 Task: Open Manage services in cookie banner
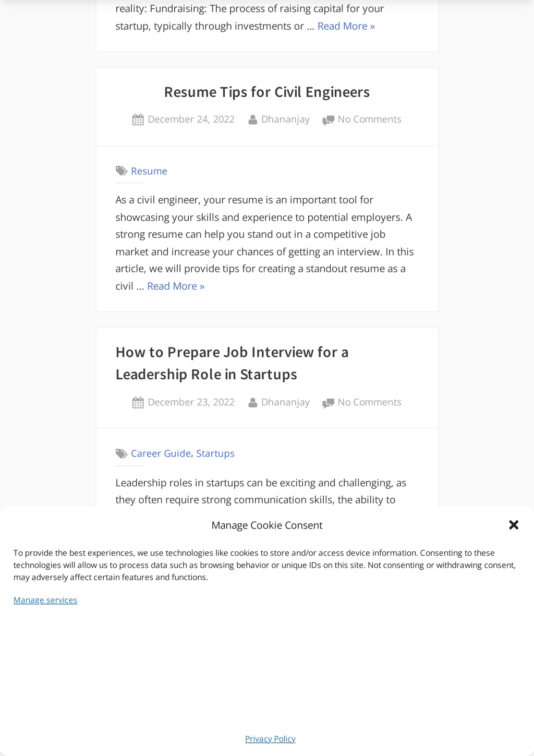pyautogui.click(x=45, y=600)
